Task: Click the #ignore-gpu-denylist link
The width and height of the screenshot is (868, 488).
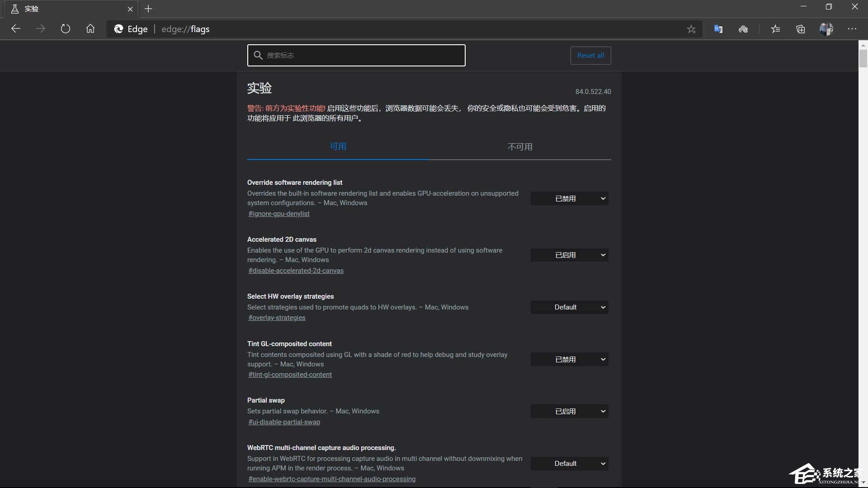Action: point(278,213)
